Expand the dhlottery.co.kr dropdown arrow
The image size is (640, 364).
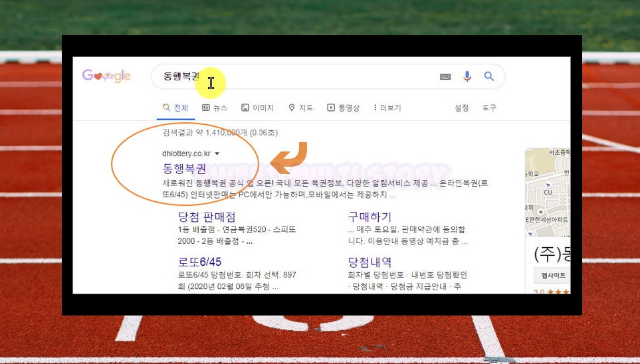point(217,154)
